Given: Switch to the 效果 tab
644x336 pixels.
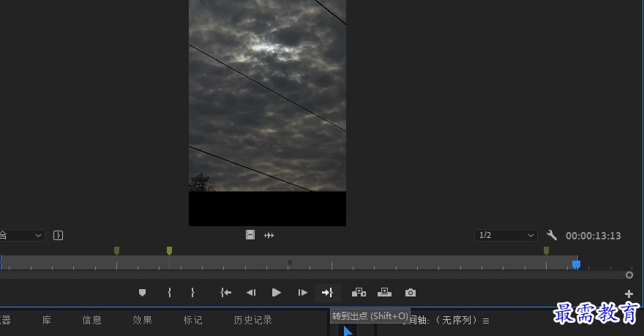Looking at the screenshot, I should click(x=142, y=320).
